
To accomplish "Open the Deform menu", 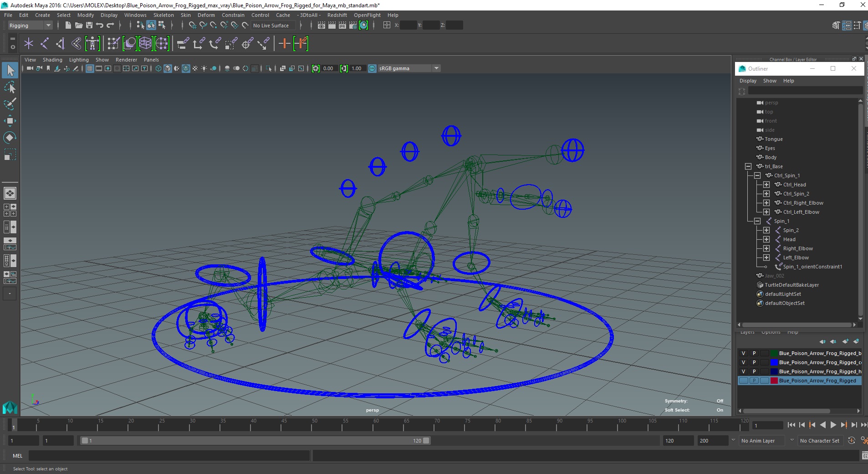I will pos(206,15).
